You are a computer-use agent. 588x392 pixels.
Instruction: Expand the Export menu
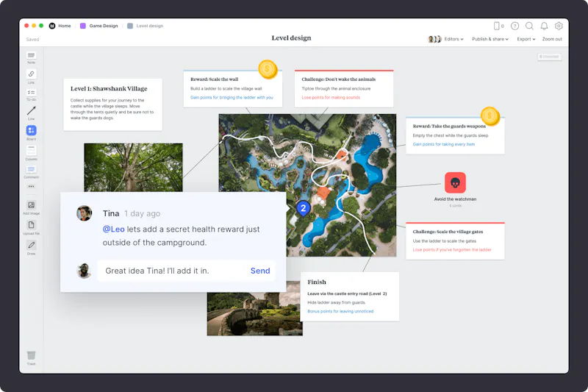(526, 39)
